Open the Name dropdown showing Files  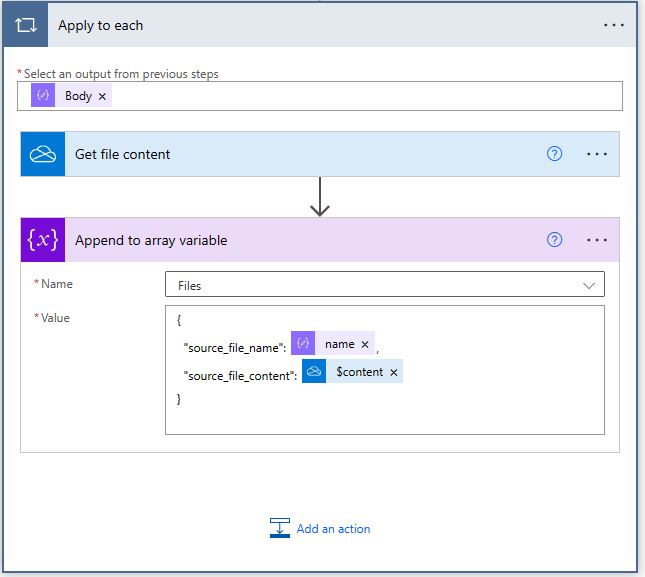point(384,285)
